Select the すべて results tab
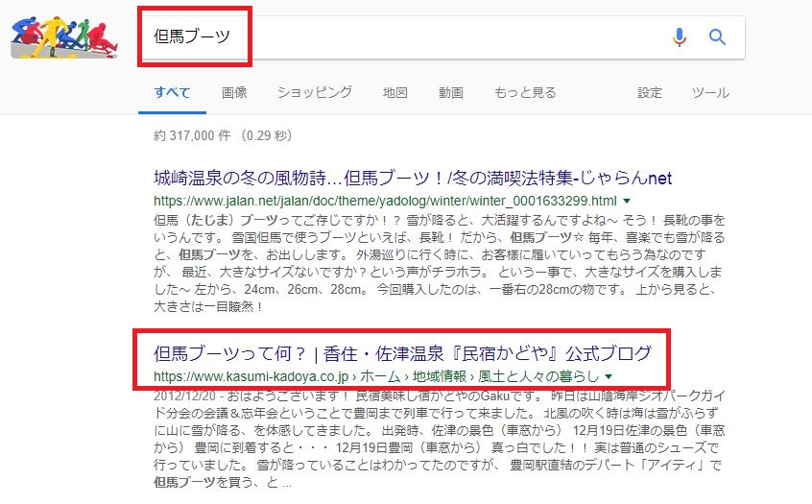The height and width of the screenshot is (504, 812). coord(172,93)
